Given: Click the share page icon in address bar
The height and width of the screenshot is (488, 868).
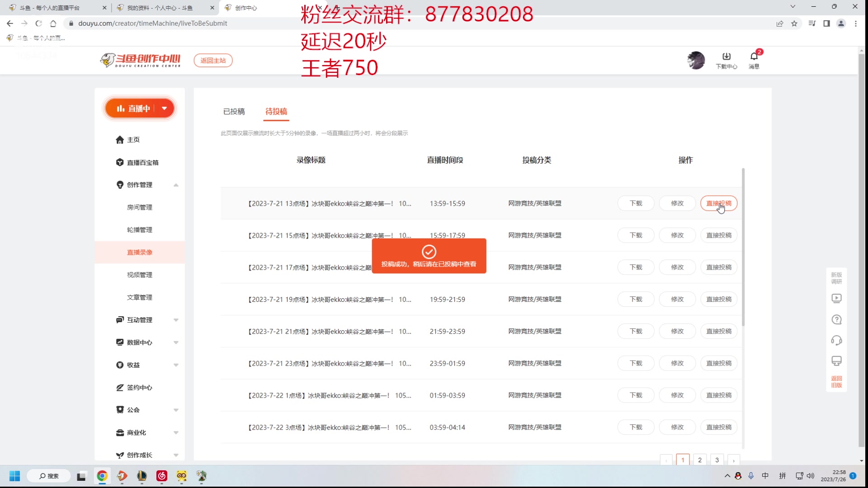Looking at the screenshot, I should tap(780, 23).
